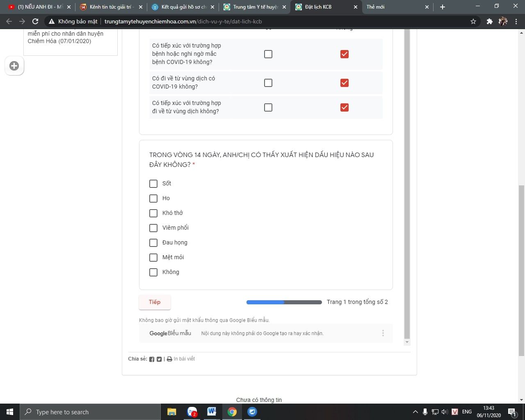Switch to Kênh tin tức giải trí tab
This screenshot has height=420, width=525.
point(112,7)
